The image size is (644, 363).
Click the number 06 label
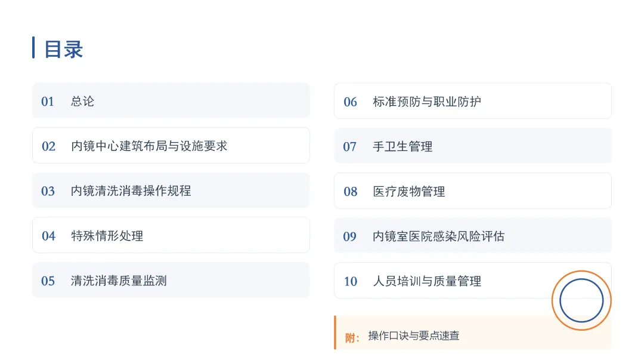pos(351,102)
